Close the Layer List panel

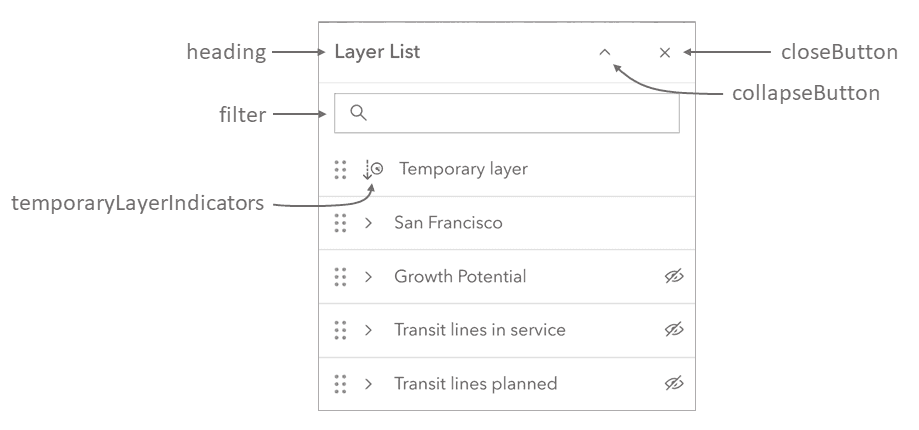665,53
